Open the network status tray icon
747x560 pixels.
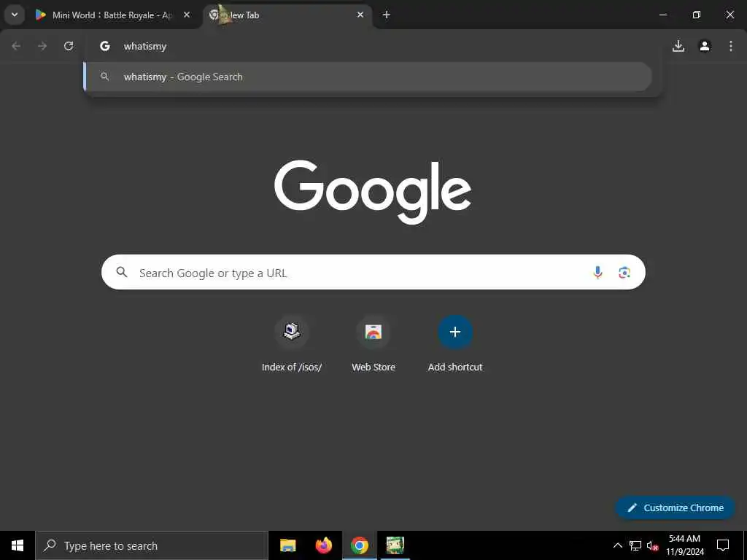[x=635, y=545]
